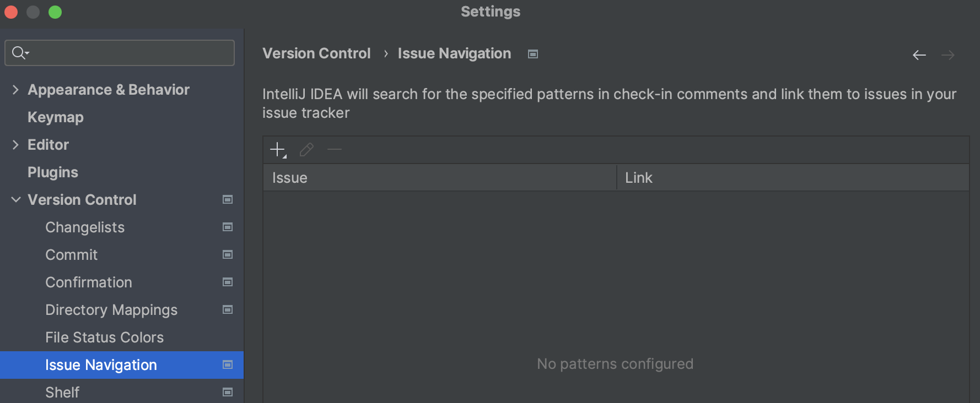Click the Issue column header
The image size is (980, 403).
[289, 177]
